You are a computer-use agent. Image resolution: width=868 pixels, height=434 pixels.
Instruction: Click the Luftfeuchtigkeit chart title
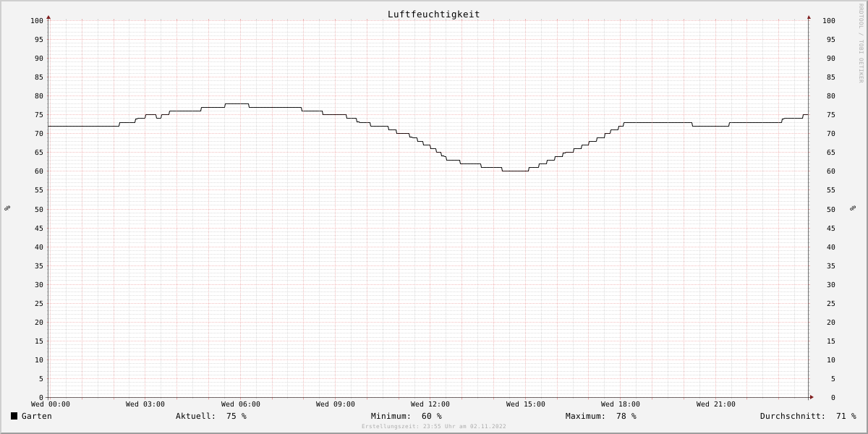click(x=433, y=14)
